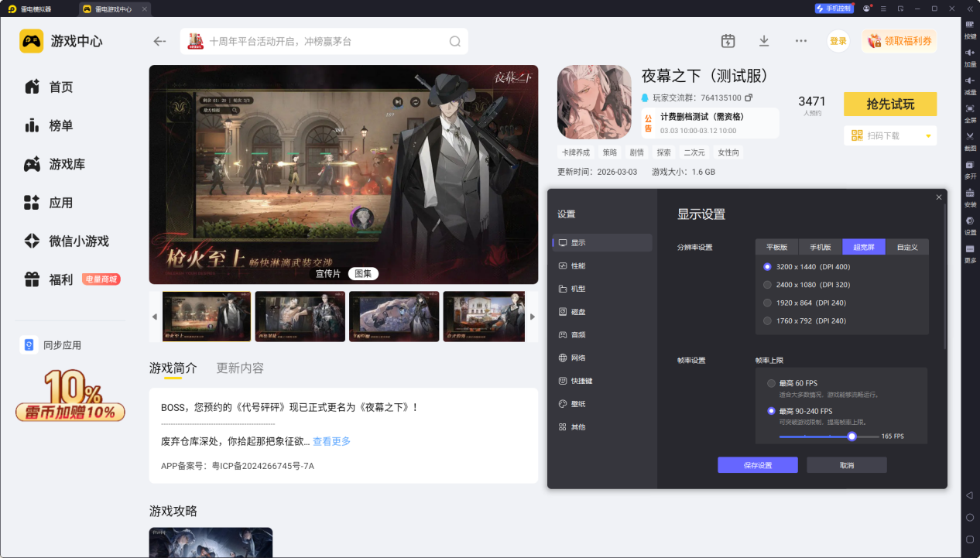980x558 pixels.
Task: Open 音频 audio settings category
Action: [x=602, y=334]
